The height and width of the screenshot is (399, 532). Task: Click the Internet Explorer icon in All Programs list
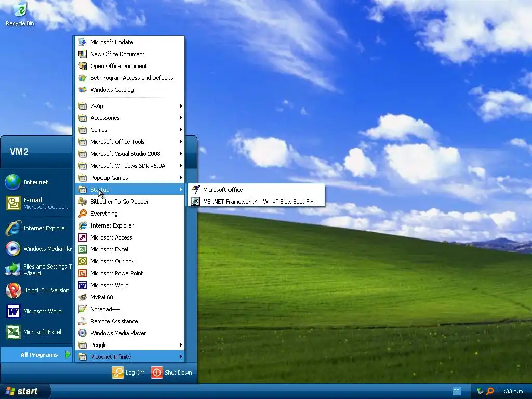point(83,225)
